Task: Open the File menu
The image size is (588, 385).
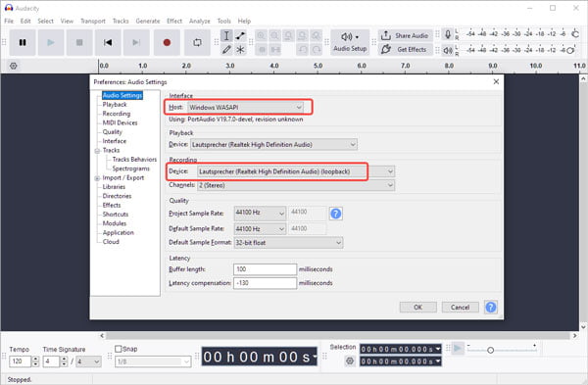Action: pyautogui.click(x=9, y=21)
